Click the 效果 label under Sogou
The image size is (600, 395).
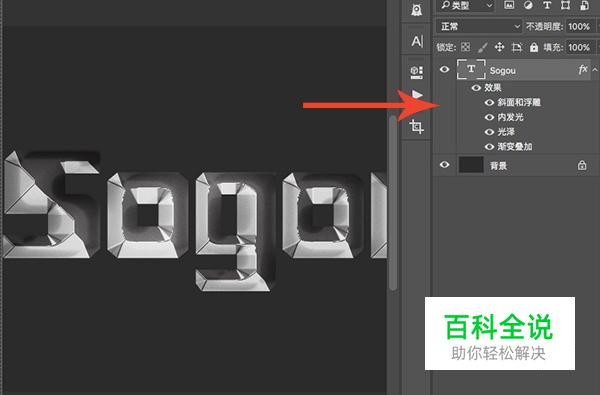point(492,88)
